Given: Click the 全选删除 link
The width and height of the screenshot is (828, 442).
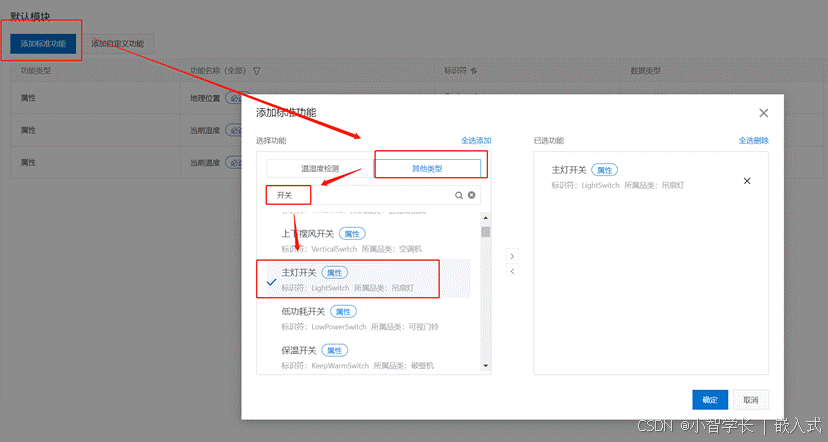Looking at the screenshot, I should (x=754, y=140).
